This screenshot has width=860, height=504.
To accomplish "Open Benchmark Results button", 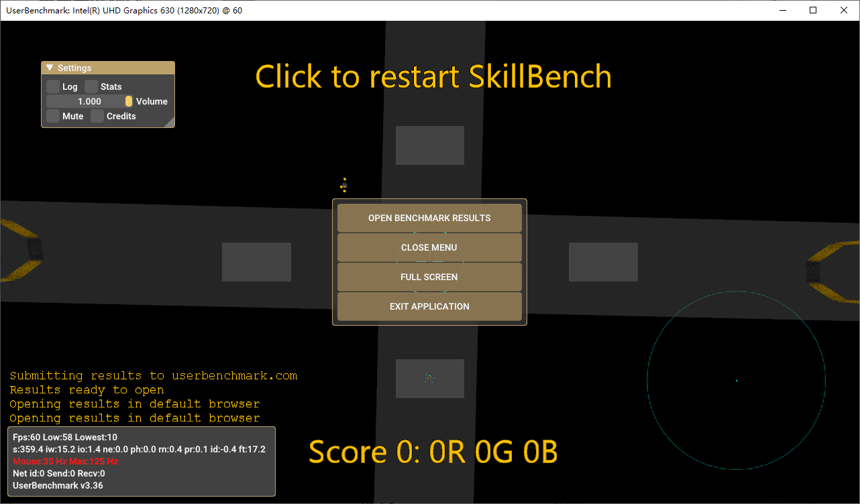I will point(429,218).
